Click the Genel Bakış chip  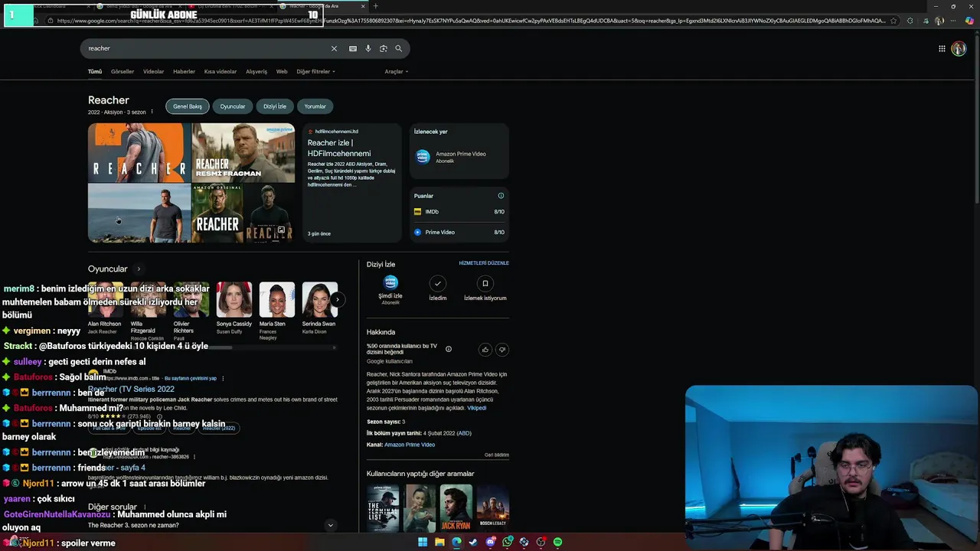pyautogui.click(x=188, y=106)
